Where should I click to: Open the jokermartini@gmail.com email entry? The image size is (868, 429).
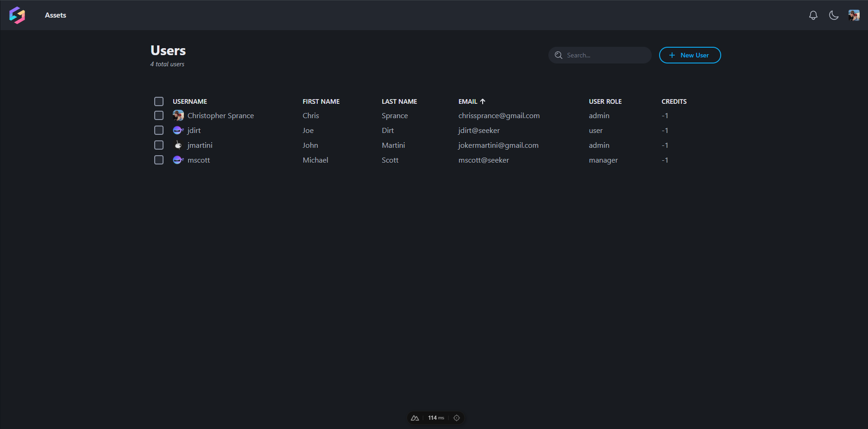498,145
